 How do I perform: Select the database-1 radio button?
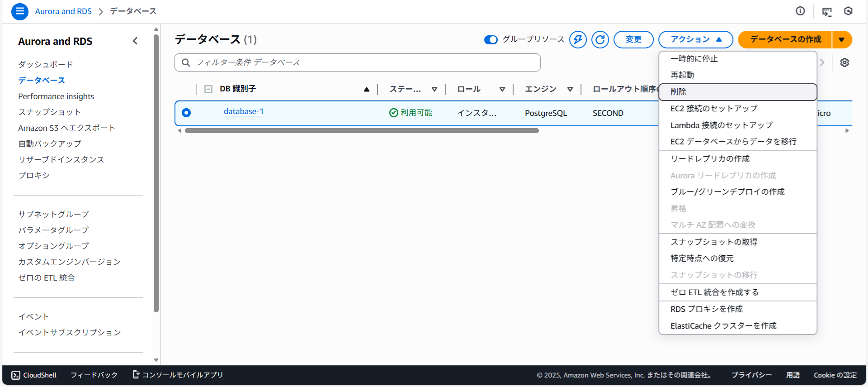pos(186,113)
